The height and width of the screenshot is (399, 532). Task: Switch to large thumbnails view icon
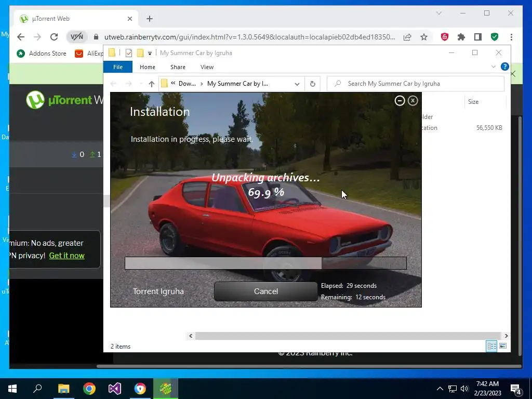coord(503,345)
